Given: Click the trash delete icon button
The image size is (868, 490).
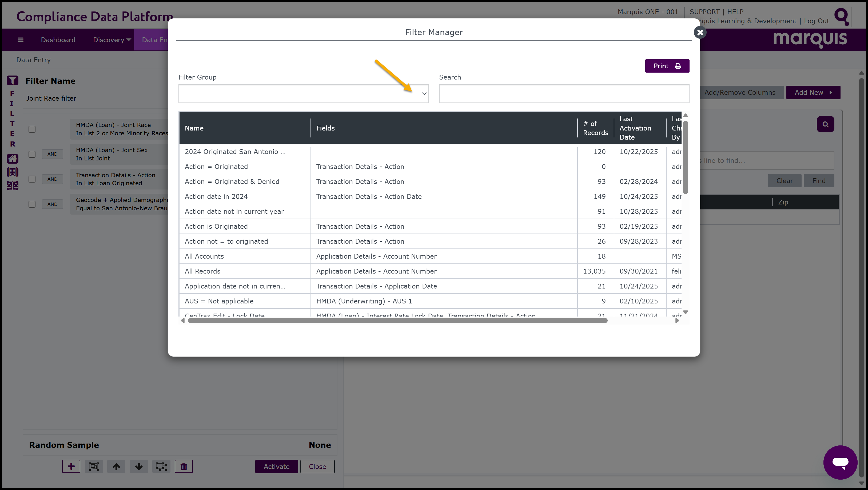Looking at the screenshot, I should pos(184,467).
